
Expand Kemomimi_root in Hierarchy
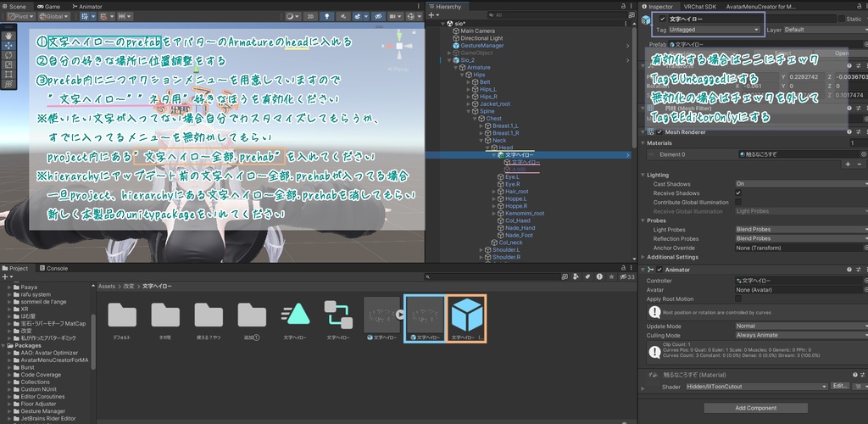494,213
